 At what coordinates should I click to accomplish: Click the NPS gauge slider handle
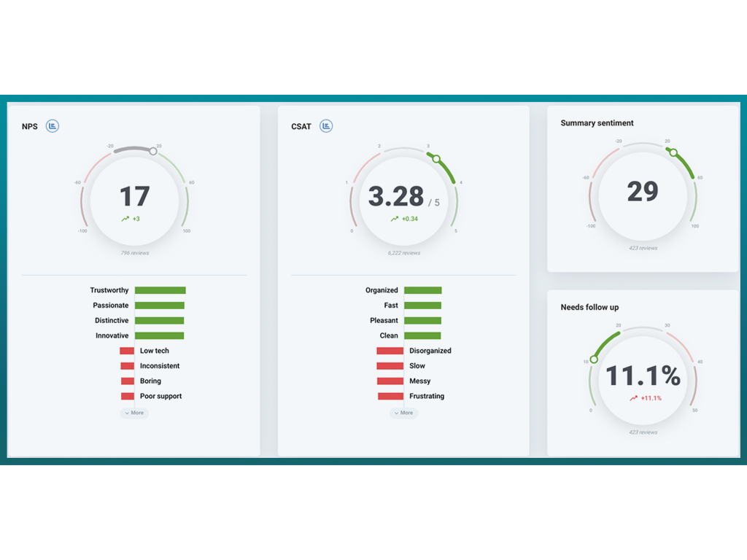(x=153, y=152)
